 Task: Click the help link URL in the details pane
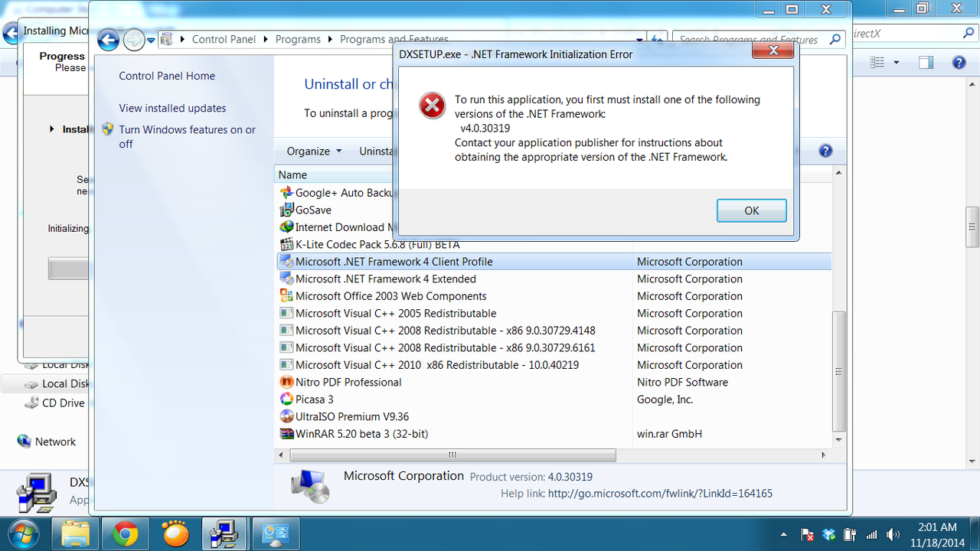click(x=660, y=494)
